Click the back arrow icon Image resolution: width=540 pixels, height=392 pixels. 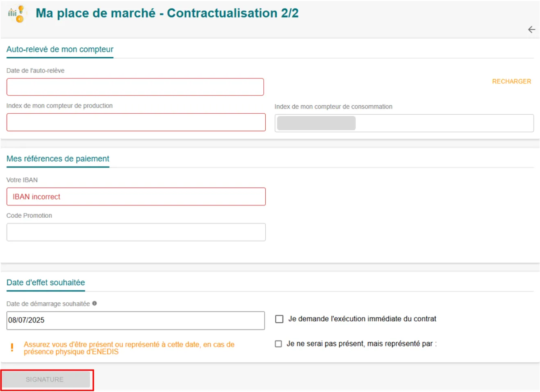(x=531, y=30)
